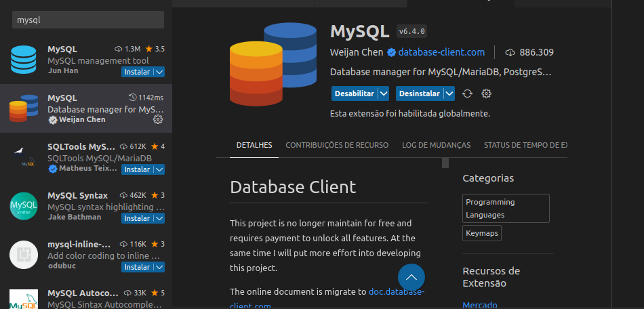The image size is (644, 309).
Task: Click the 462K download count on MySQL Syntax
Action: tap(133, 195)
